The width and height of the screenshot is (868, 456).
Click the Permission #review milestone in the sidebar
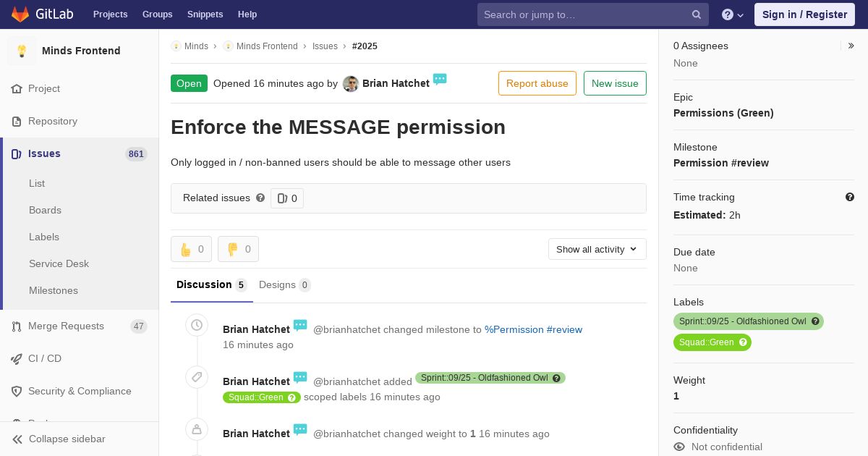coord(721,163)
